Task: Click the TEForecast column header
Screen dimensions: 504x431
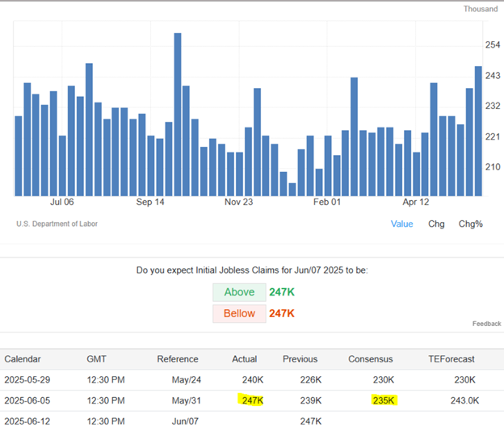Action: click(451, 359)
